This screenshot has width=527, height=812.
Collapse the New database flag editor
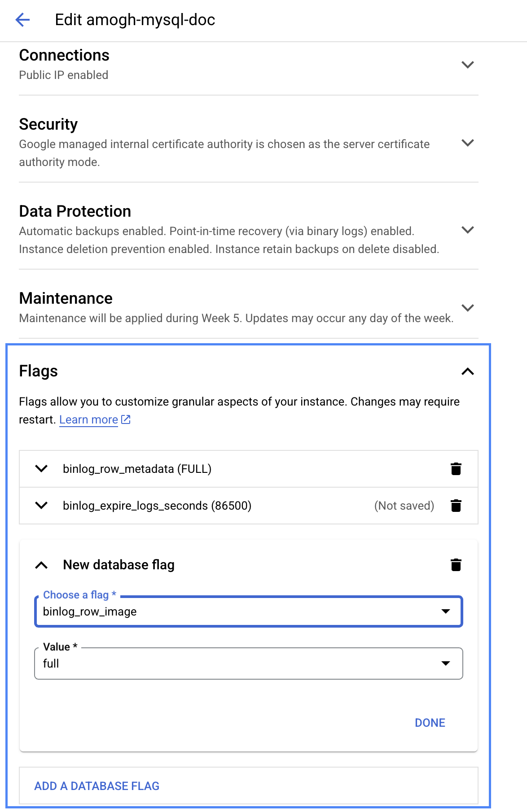pos(42,565)
